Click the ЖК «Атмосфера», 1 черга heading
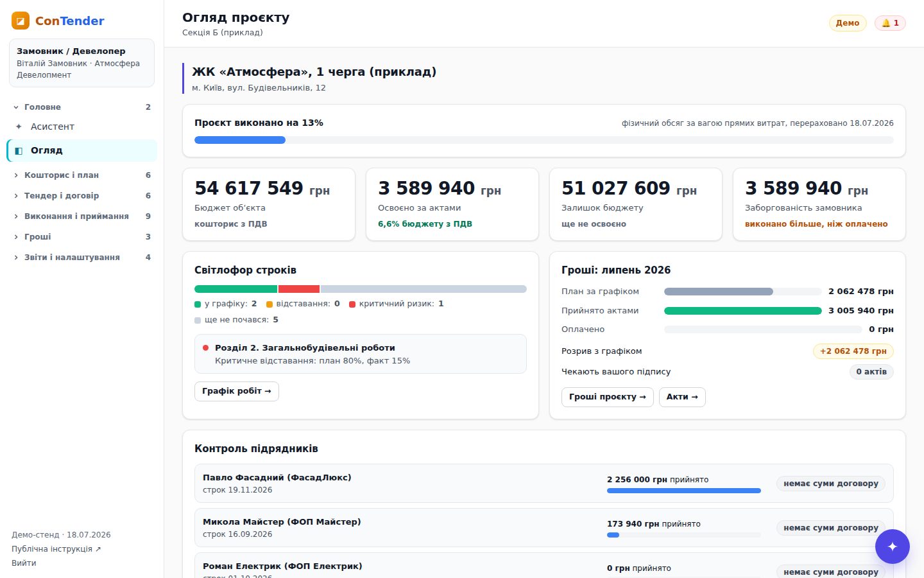 (314, 72)
